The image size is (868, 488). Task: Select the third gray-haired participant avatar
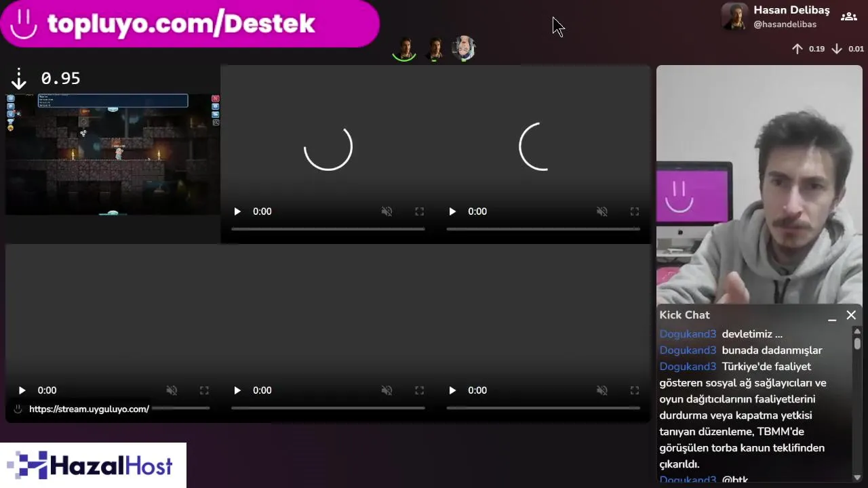pos(464,48)
